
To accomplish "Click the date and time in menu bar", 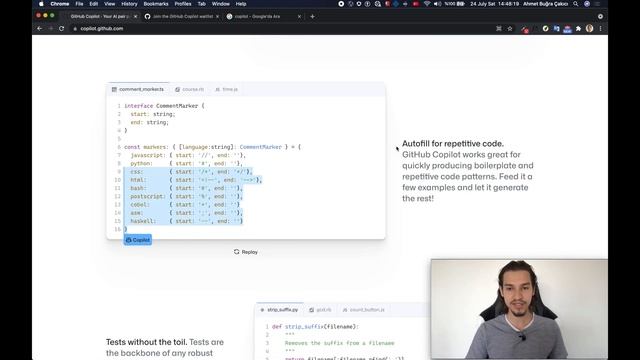I will (x=494, y=4).
